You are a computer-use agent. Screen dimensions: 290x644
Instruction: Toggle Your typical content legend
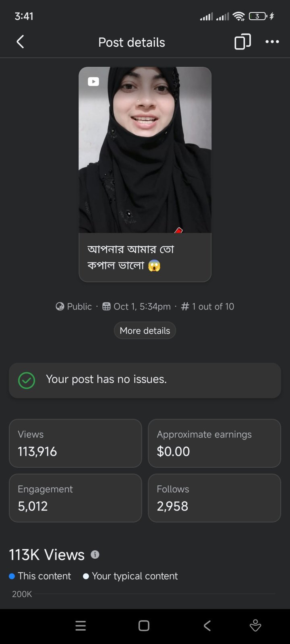click(130, 576)
